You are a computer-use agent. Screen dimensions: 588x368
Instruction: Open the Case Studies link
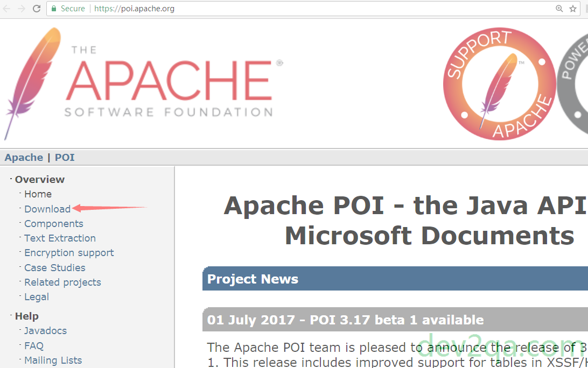[55, 267]
